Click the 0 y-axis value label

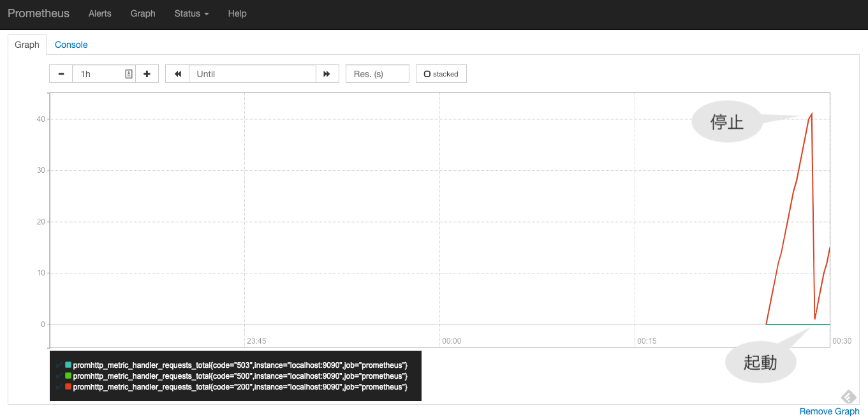(43, 325)
